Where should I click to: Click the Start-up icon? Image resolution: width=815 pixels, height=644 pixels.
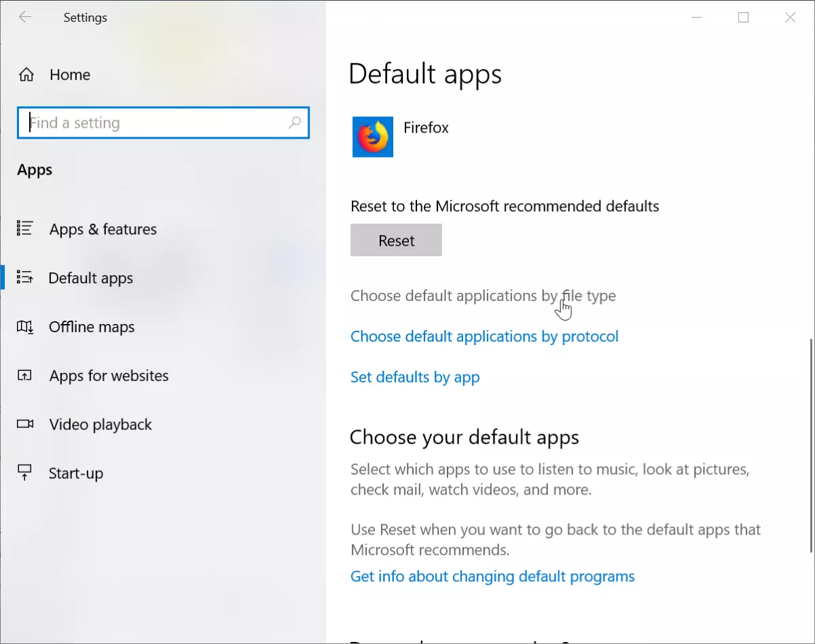point(25,473)
